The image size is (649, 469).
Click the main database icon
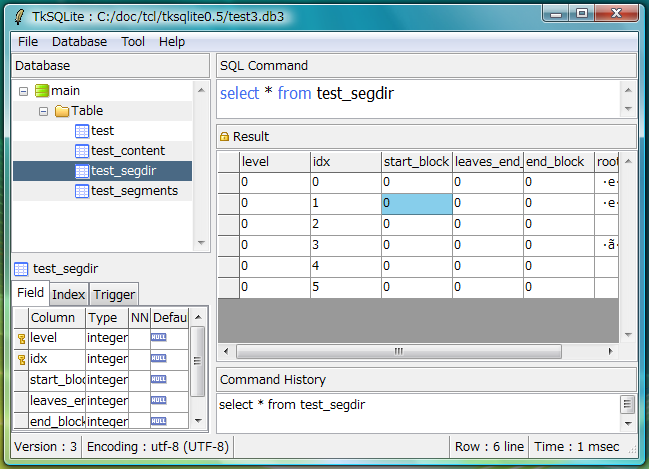pyautogui.click(x=41, y=91)
